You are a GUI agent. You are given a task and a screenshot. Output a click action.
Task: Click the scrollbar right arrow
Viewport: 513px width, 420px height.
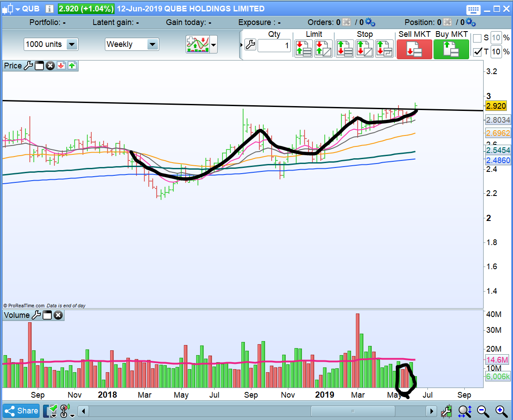point(431,411)
